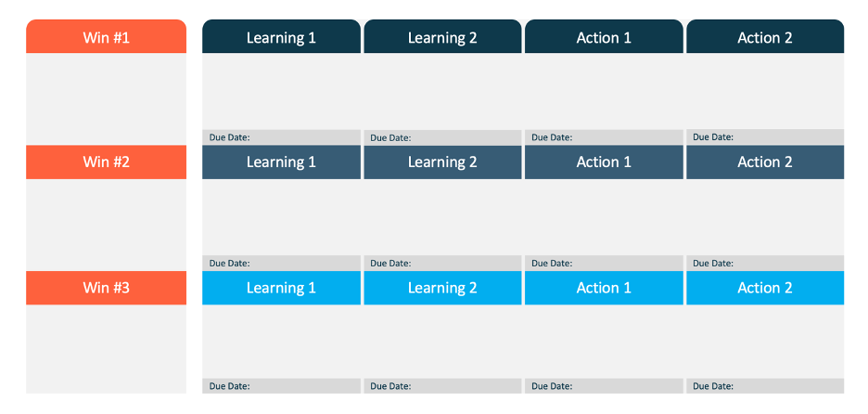
Task: Click Due Date field under Win #1 Learning 1
Action: click(281, 137)
